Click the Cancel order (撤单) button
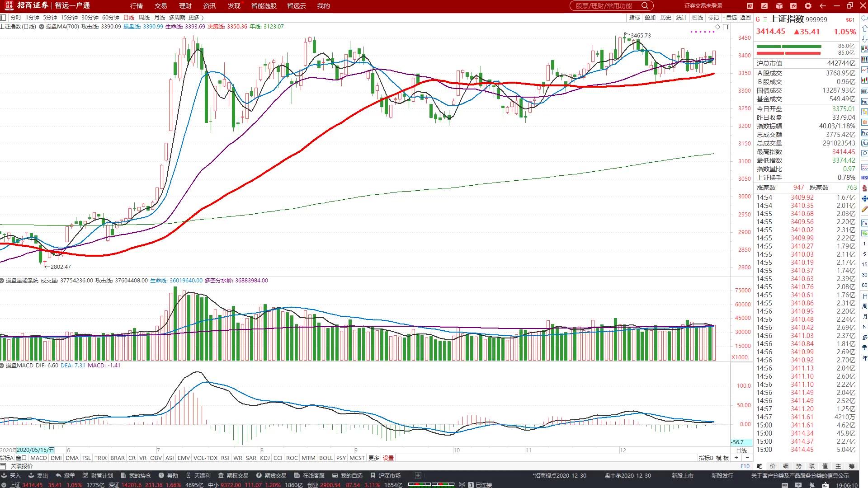The width and height of the screenshot is (868, 488). click(x=66, y=475)
